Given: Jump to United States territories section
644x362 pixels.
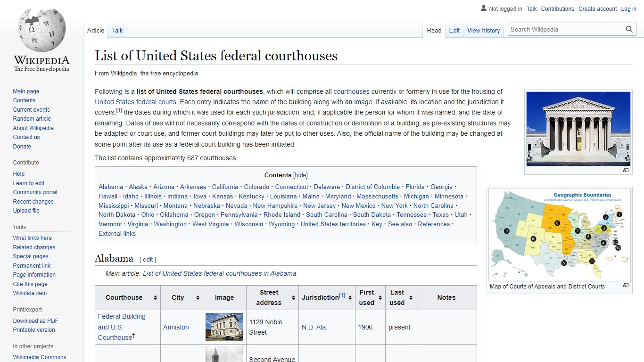Looking at the screenshot, I should (333, 224).
